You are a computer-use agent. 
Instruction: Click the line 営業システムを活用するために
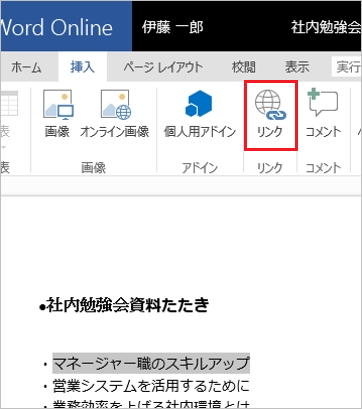[151, 386]
